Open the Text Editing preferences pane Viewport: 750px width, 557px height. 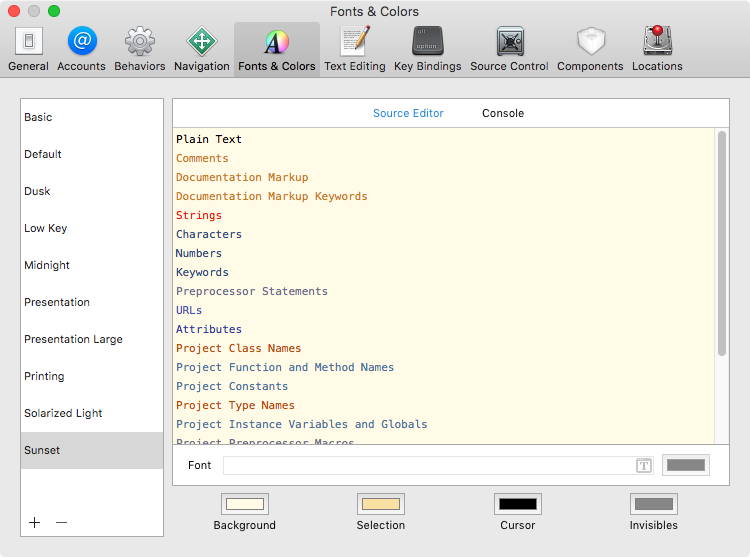tap(354, 49)
